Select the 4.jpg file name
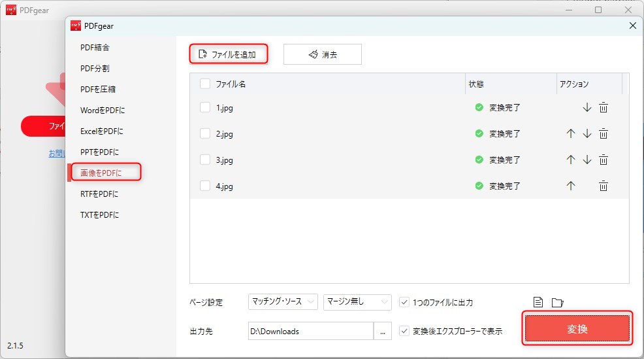Image resolution: width=644 pixels, height=359 pixels. (x=224, y=186)
